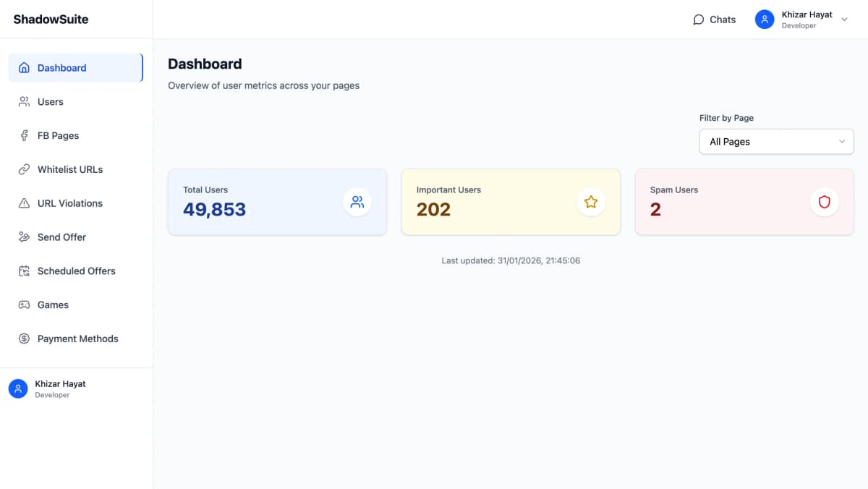This screenshot has width=868, height=489.
Task: Expand the profile menu chevron in header
Action: coord(844,20)
